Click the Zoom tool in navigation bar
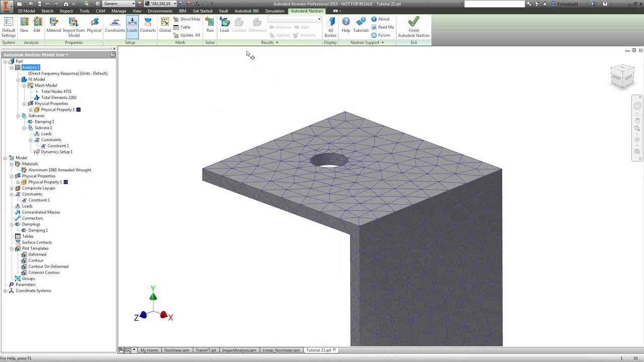The width and height of the screenshot is (644, 362). pos(637,129)
